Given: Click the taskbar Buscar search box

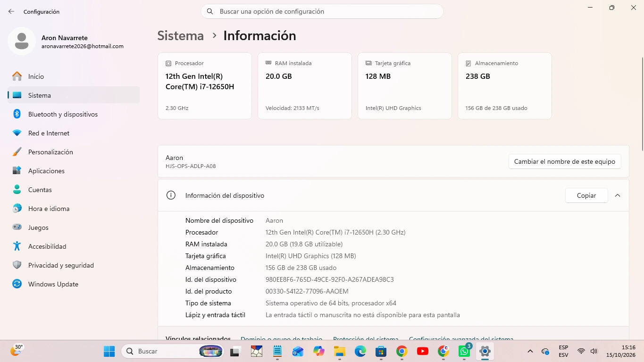Looking at the screenshot, I should tap(173, 351).
